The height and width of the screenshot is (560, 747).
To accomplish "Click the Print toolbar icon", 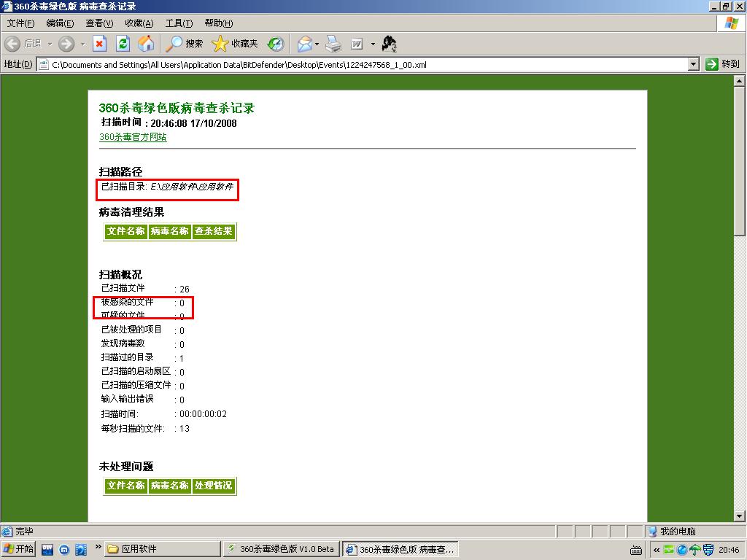I will pyautogui.click(x=333, y=44).
